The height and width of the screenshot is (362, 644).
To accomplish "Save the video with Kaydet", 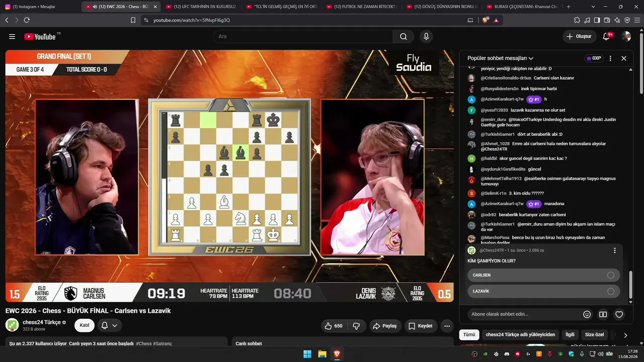I will 420,326.
